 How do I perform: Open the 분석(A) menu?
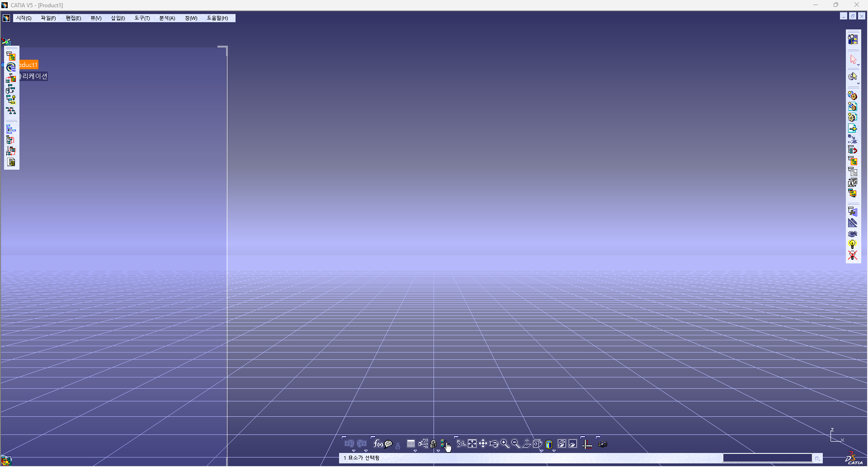click(x=167, y=18)
